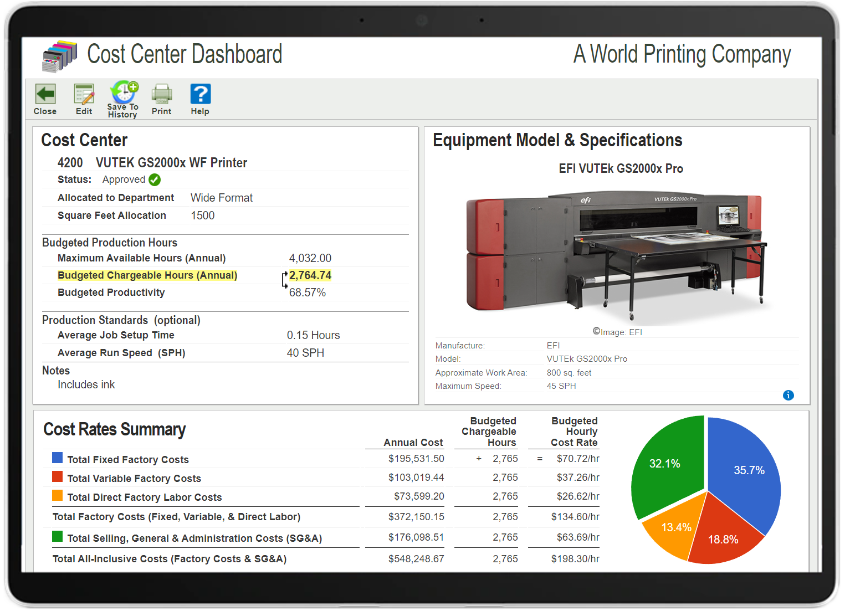
Task: Click the 1500 square feet allocation value
Action: pos(203,215)
